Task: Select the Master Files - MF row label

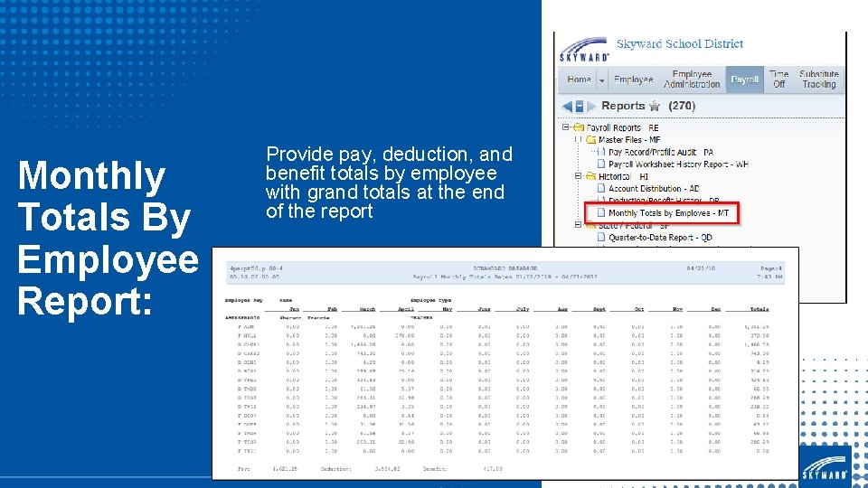Action: 629,139
